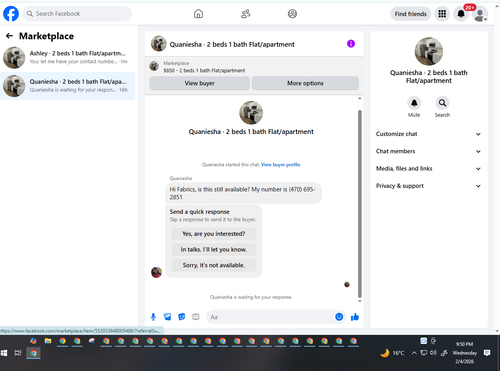Click Quaniesha's large avatar in right panel

[429, 51]
